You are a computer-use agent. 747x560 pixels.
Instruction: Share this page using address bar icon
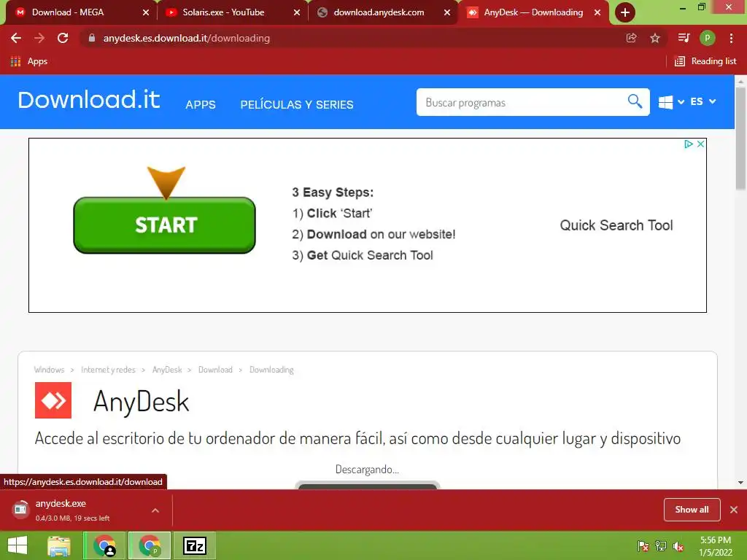pos(631,38)
